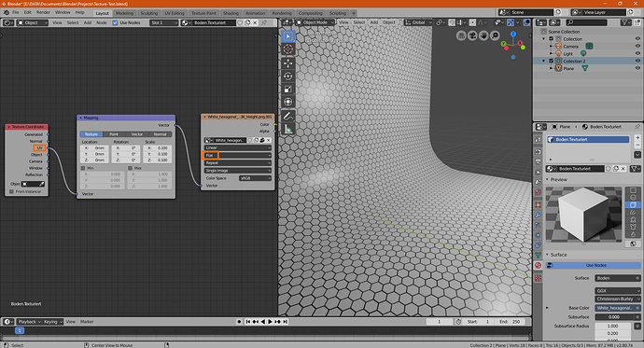Open the Playback popover in timeline
This screenshot has height=348, width=644.
point(29,321)
